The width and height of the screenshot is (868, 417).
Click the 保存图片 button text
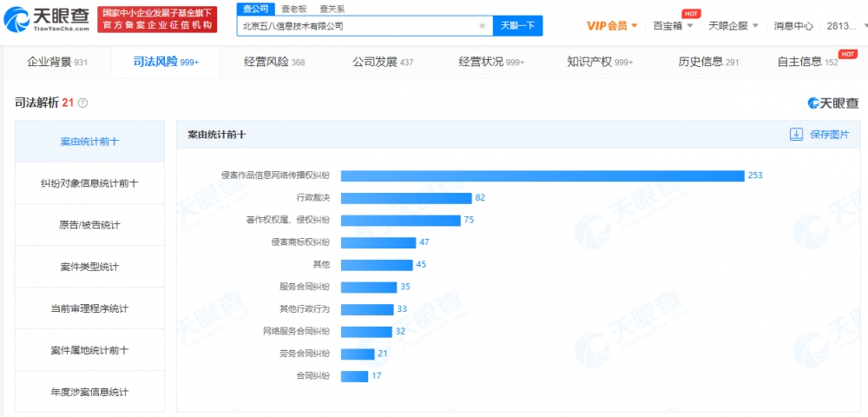[829, 135]
